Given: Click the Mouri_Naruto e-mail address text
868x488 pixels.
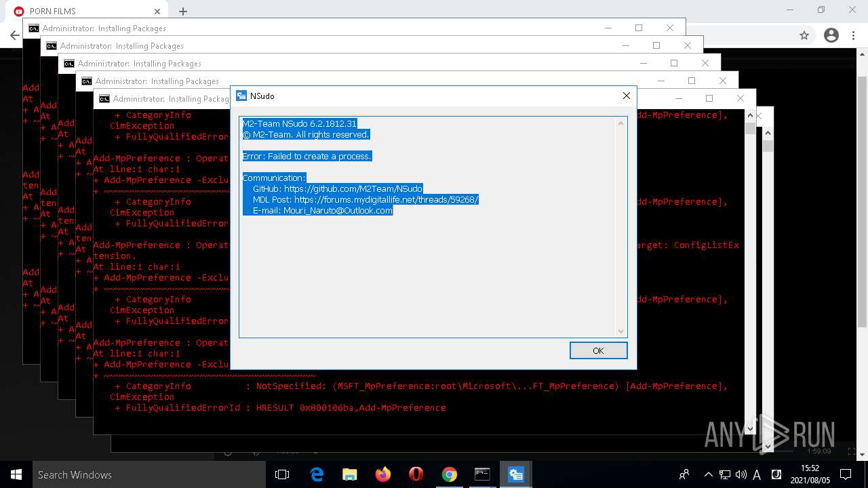Looking at the screenshot, I should [x=338, y=211].
